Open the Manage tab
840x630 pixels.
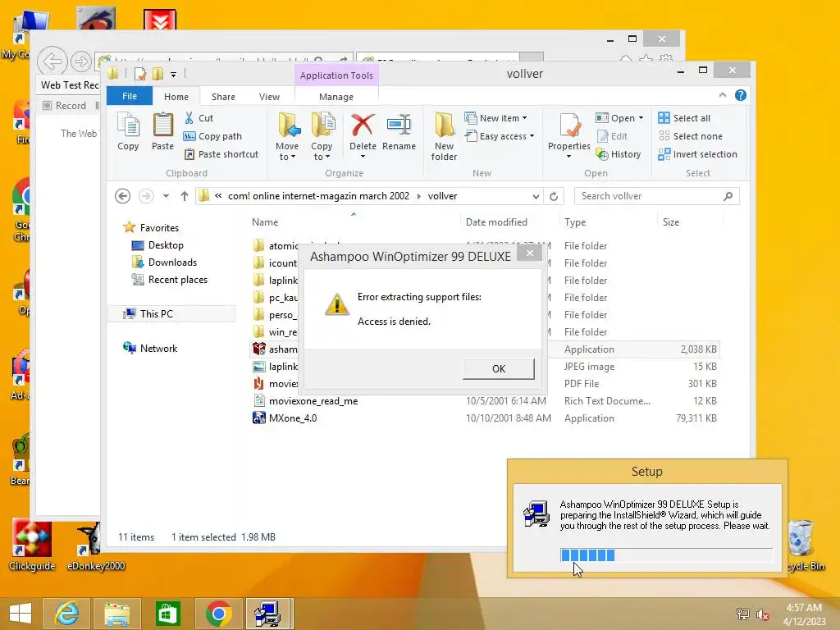[336, 97]
